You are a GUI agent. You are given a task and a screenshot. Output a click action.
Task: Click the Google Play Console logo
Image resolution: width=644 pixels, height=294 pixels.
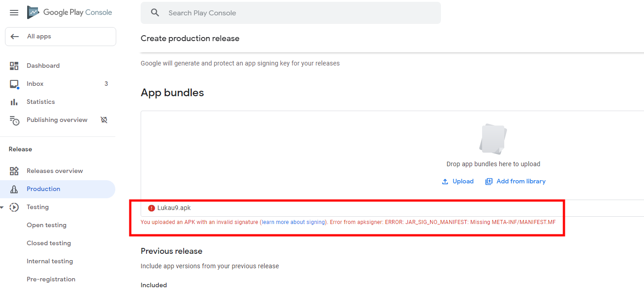click(70, 12)
